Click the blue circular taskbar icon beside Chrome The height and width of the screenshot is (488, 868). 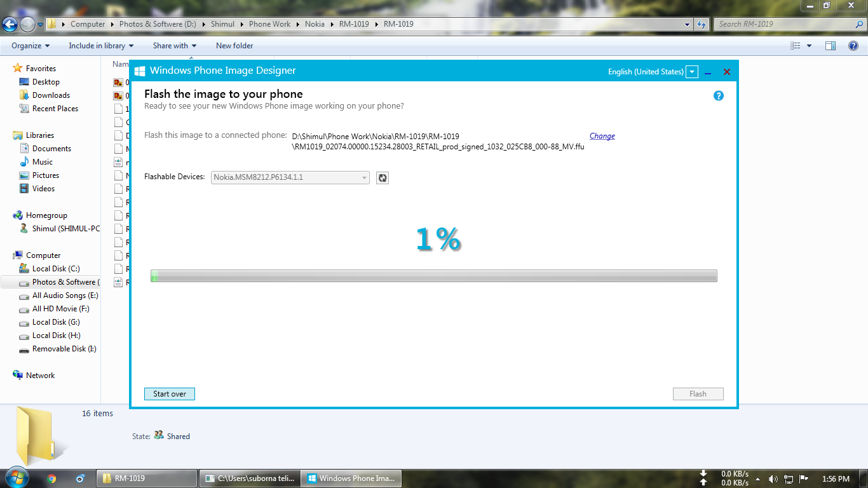[80, 478]
